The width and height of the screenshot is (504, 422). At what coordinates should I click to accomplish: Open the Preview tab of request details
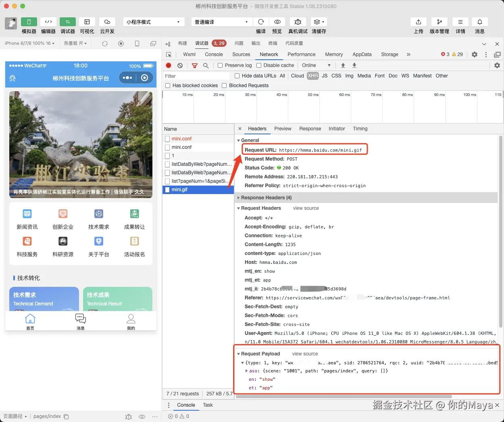pos(283,129)
